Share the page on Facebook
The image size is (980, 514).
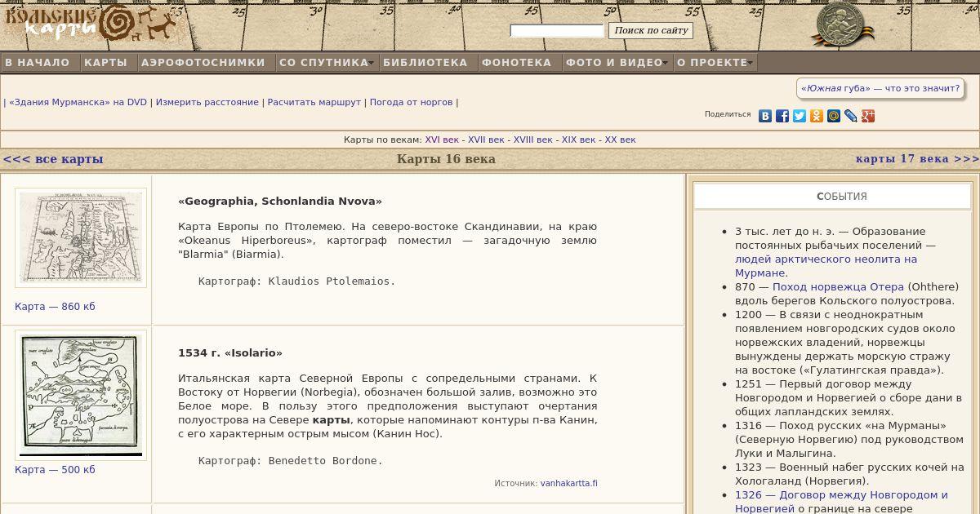point(782,116)
